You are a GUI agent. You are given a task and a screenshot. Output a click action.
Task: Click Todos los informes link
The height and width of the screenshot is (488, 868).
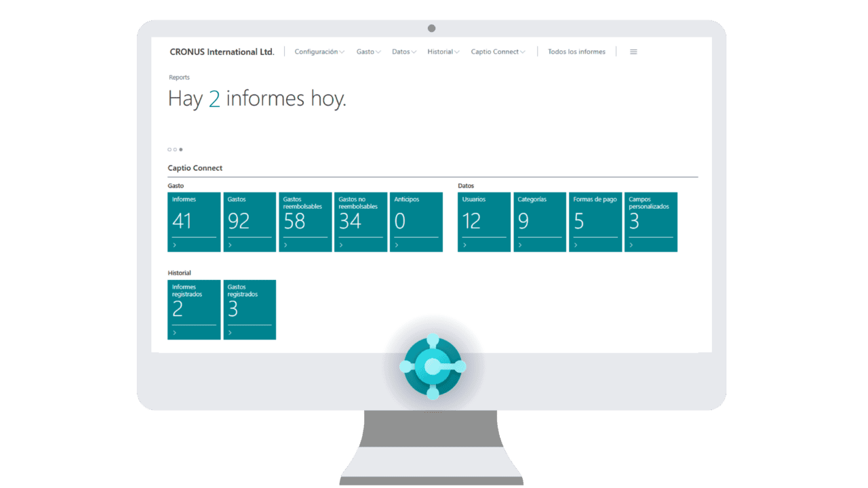576,52
